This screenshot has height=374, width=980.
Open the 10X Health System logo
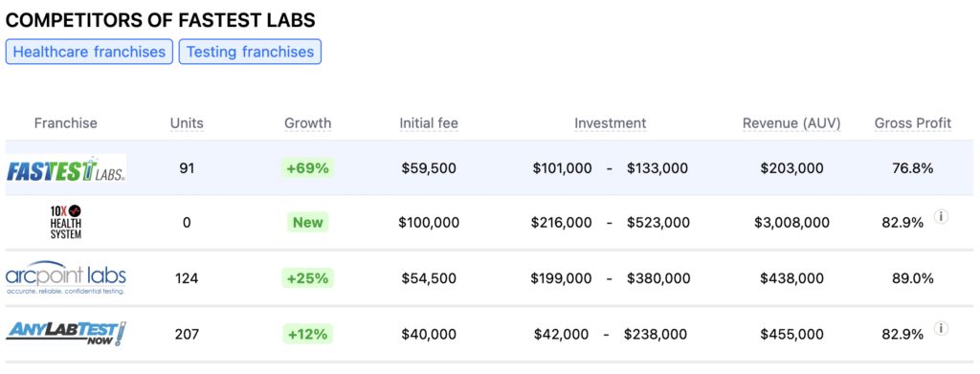point(66,223)
